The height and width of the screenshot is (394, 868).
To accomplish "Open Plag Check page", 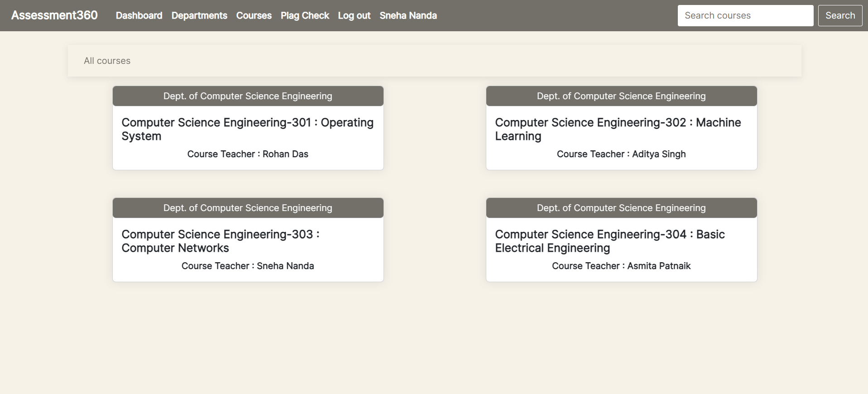I will (305, 15).
